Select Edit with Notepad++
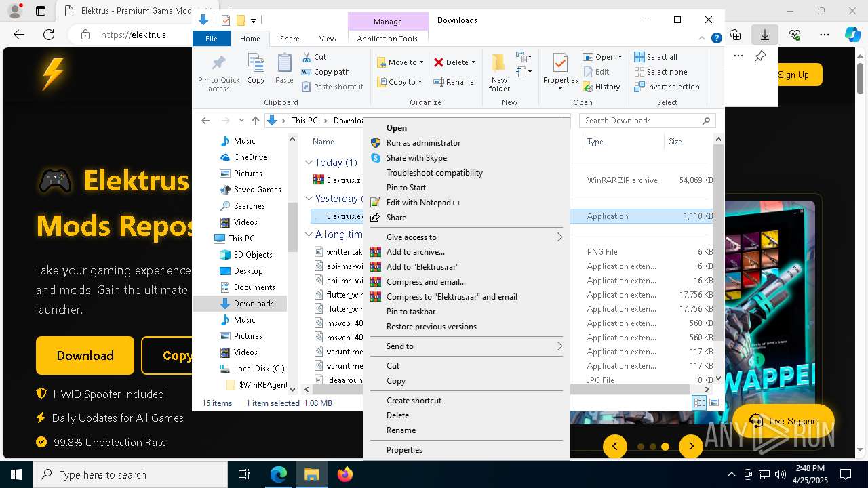This screenshot has height=488, width=868. click(x=467, y=203)
